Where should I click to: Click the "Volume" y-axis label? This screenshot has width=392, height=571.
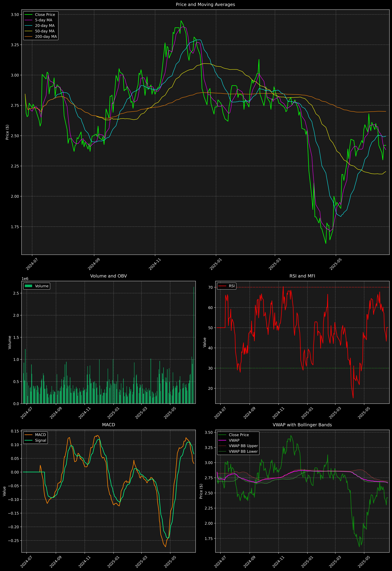[x=10, y=342]
